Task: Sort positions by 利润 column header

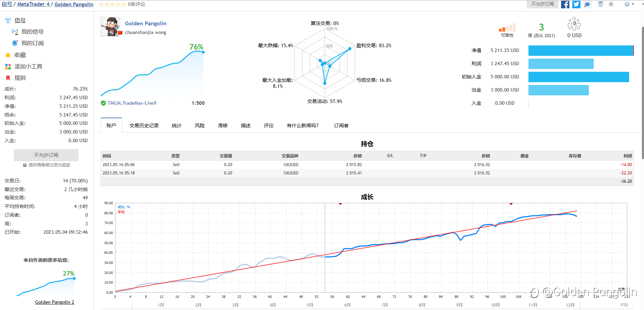Action: (628, 156)
